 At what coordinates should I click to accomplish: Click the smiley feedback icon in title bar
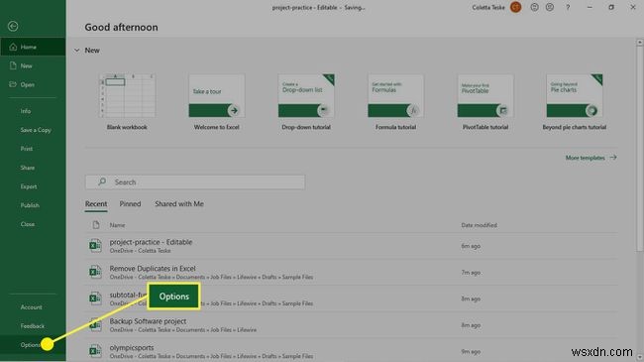tap(534, 7)
